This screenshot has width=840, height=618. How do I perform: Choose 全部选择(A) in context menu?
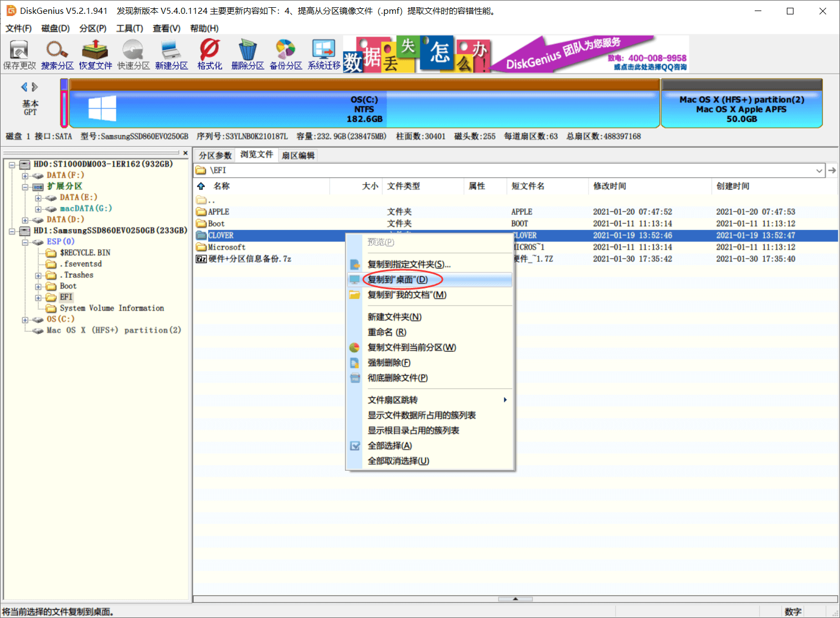coord(430,446)
